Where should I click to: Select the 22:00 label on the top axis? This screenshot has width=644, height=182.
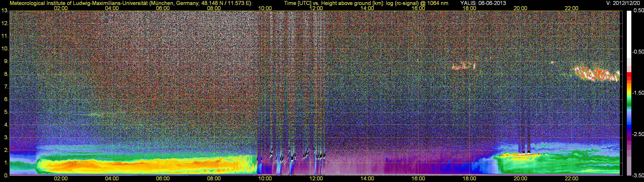point(571,8)
